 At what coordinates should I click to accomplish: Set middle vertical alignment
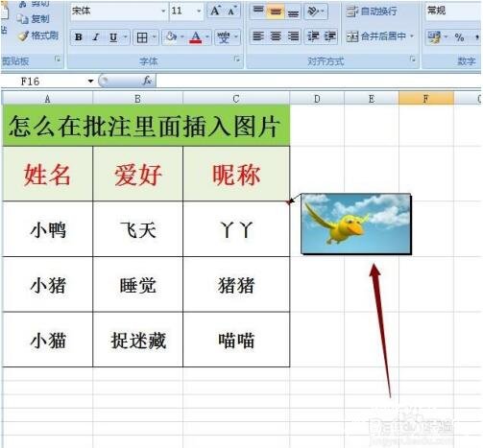coord(276,12)
